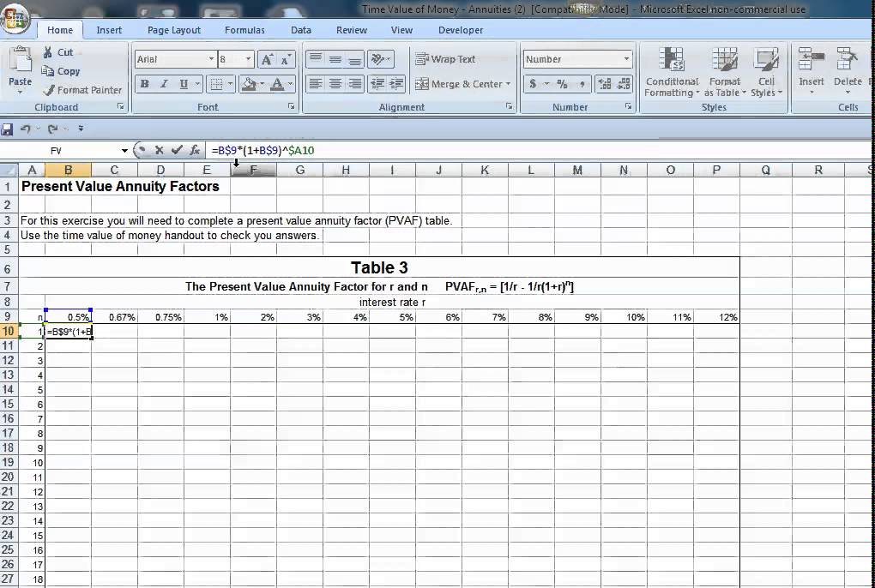The width and height of the screenshot is (875, 588).
Task: Click the Increase Decimal icon
Action: pyautogui.click(x=605, y=84)
